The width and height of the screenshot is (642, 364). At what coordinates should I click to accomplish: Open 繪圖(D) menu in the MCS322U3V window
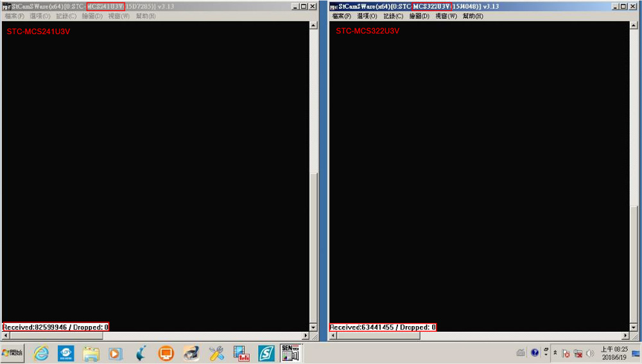(419, 16)
